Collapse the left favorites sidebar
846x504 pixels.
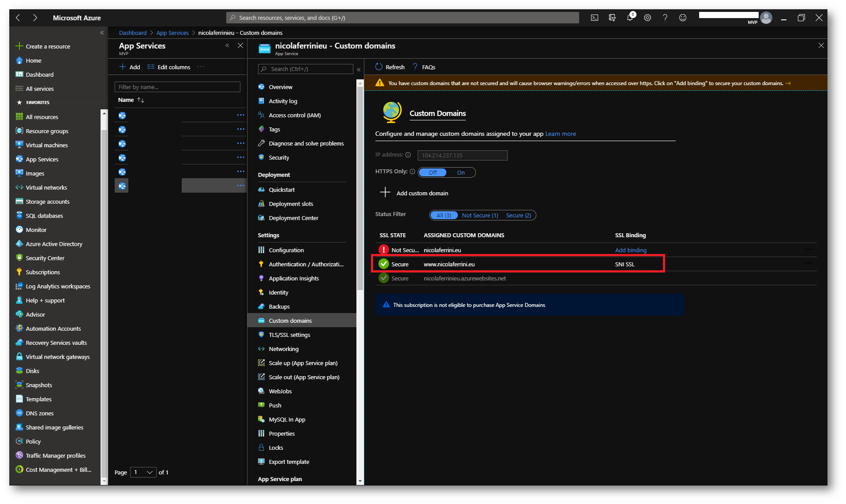(x=102, y=33)
